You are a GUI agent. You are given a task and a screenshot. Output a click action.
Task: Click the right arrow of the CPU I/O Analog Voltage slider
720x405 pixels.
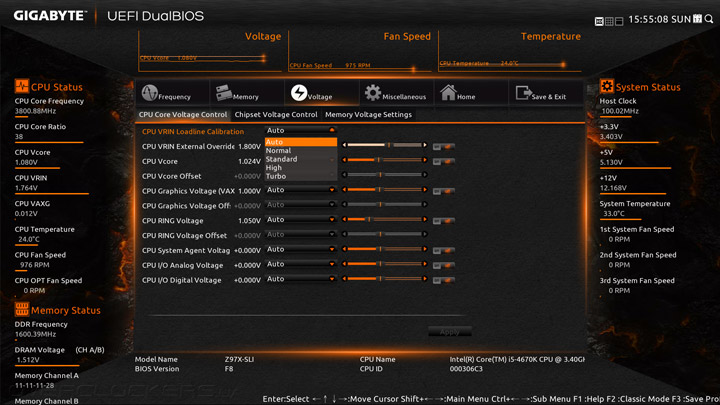(x=425, y=264)
